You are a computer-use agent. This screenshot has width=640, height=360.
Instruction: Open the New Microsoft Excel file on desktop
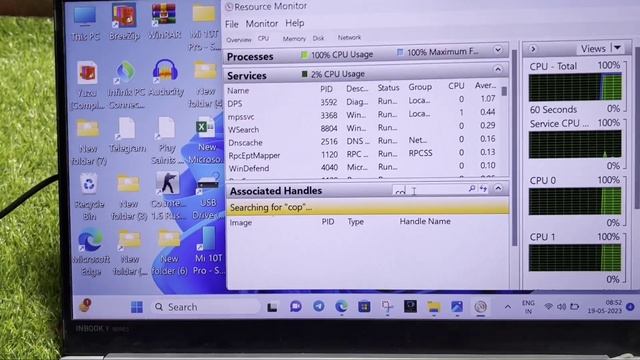(206, 140)
